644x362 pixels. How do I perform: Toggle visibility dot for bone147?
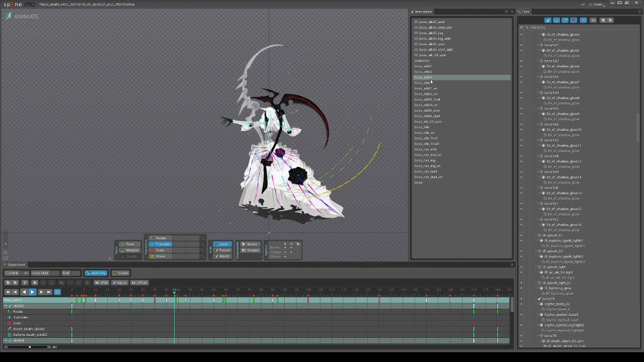521,140
